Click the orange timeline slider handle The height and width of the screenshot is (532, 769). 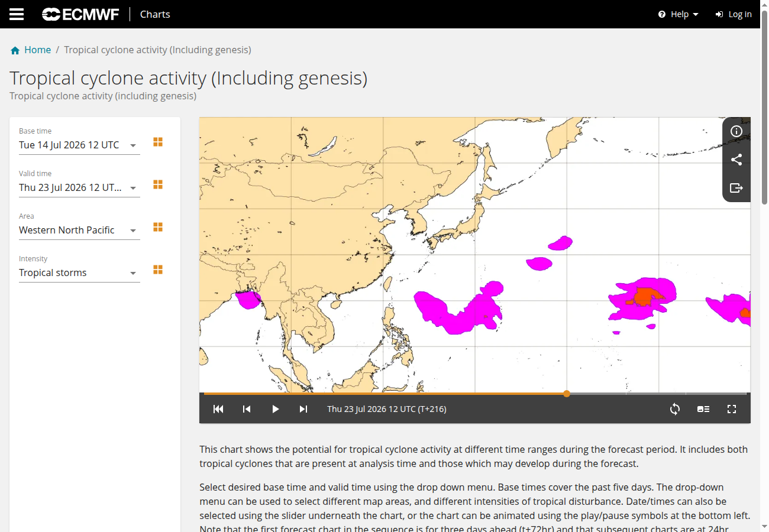pos(567,394)
